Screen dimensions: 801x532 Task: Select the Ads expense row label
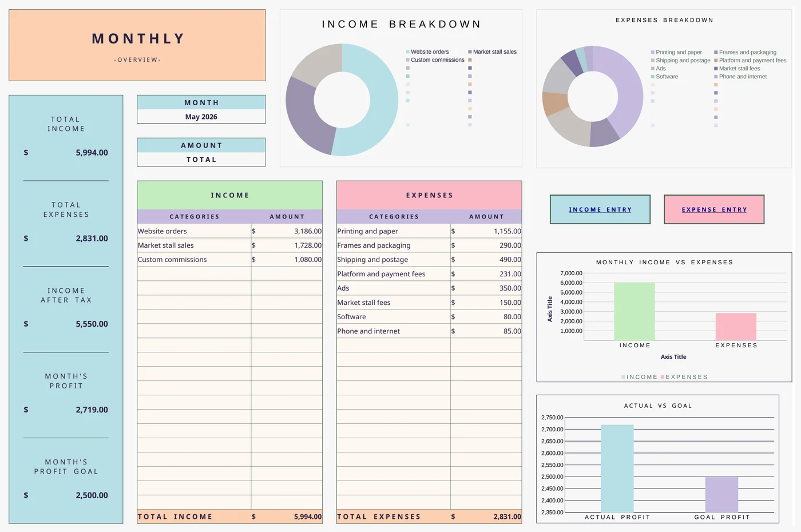(394, 288)
